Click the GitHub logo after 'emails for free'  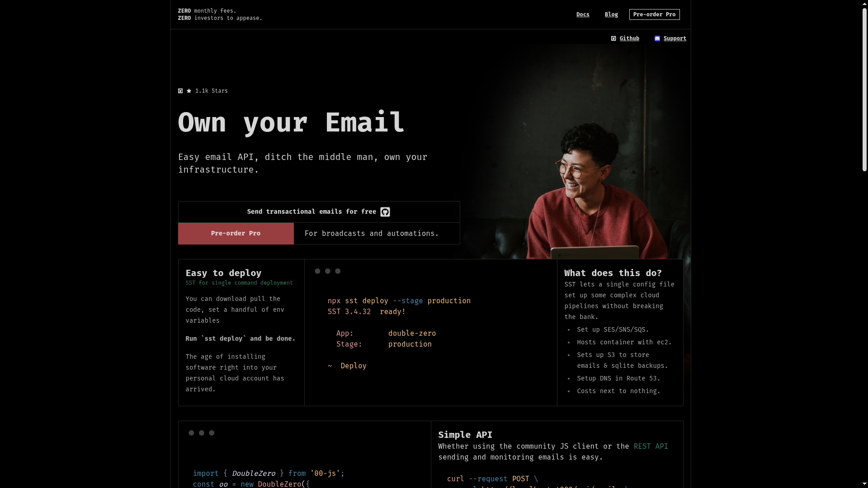pos(385,212)
